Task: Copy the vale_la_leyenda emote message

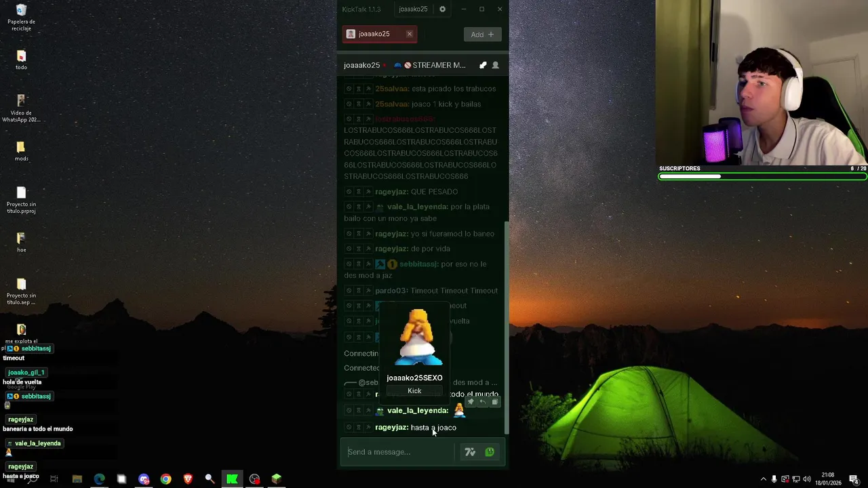Action: pyautogui.click(x=495, y=402)
